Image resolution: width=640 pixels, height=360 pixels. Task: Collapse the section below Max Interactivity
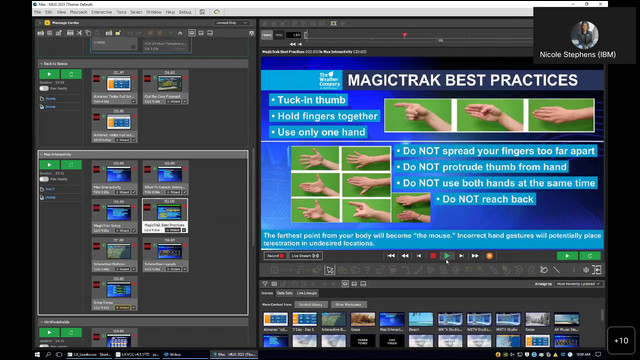41,322
